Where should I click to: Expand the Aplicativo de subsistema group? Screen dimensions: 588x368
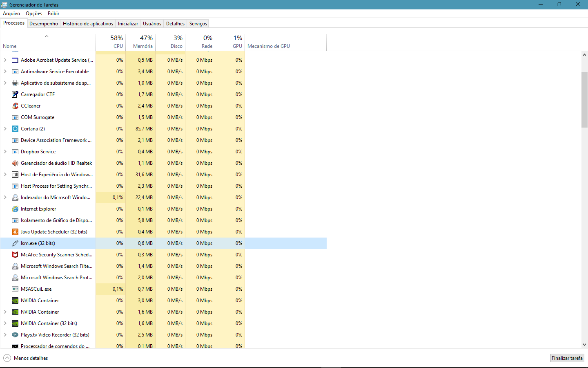click(5, 83)
